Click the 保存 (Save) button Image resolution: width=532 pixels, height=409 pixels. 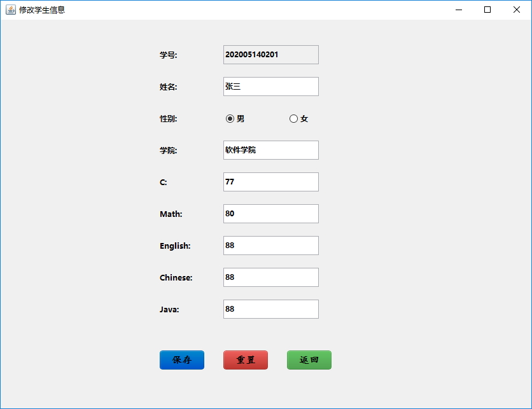[182, 360]
